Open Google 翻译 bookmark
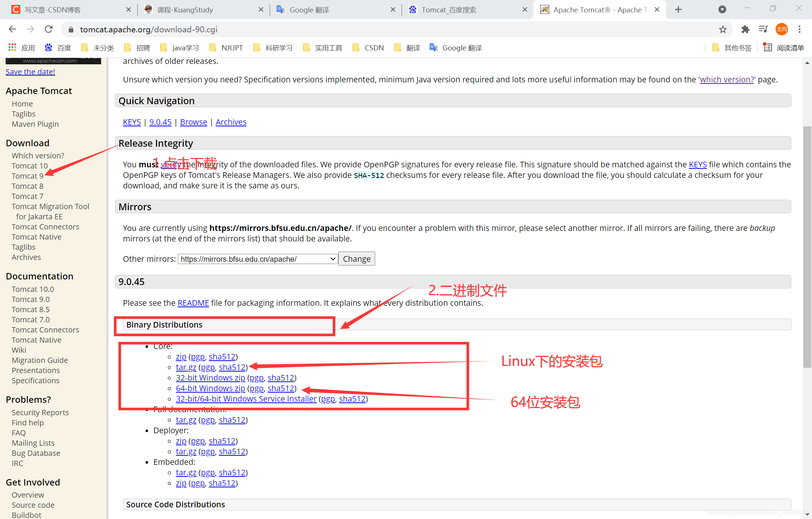The width and height of the screenshot is (812, 519). pos(456,48)
